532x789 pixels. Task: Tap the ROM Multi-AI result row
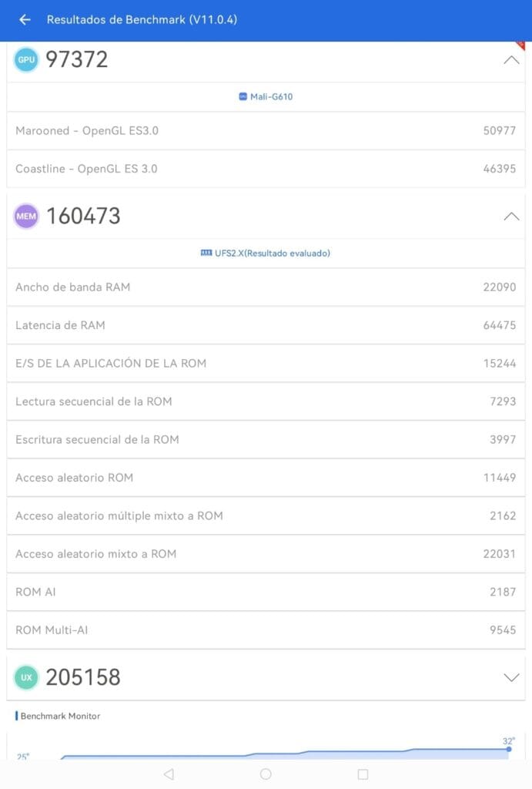click(x=266, y=630)
